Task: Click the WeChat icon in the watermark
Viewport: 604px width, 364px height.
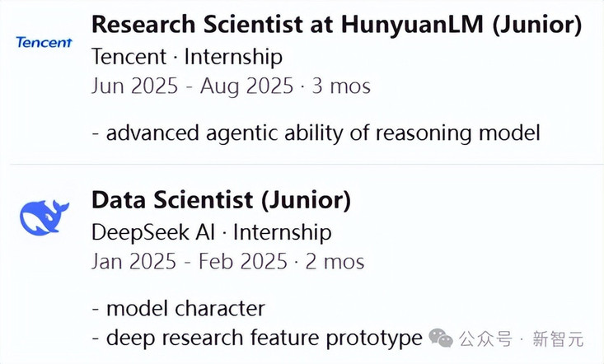Action: (x=441, y=338)
